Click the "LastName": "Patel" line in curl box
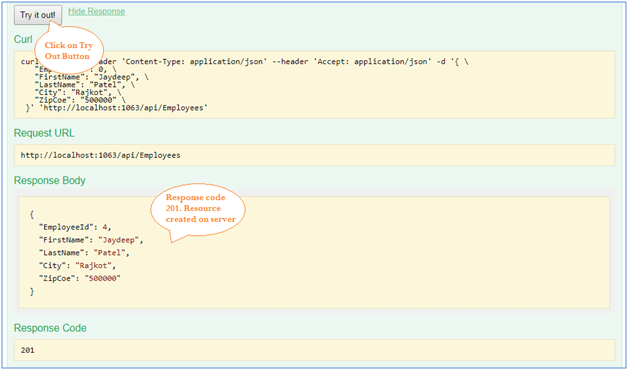Screen dimensions: 629x370 click(85, 85)
